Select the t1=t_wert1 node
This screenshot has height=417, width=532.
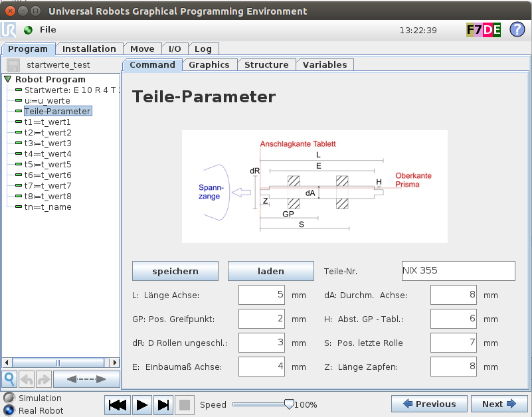tap(43, 122)
